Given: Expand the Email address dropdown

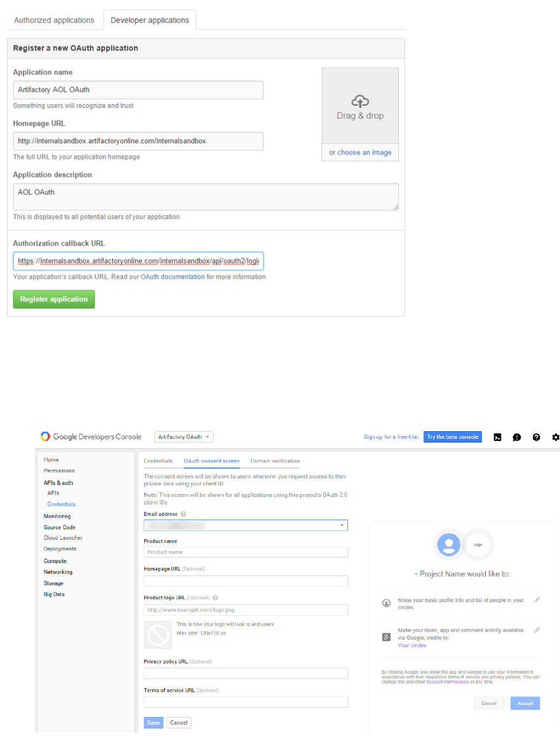Looking at the screenshot, I should point(342,525).
